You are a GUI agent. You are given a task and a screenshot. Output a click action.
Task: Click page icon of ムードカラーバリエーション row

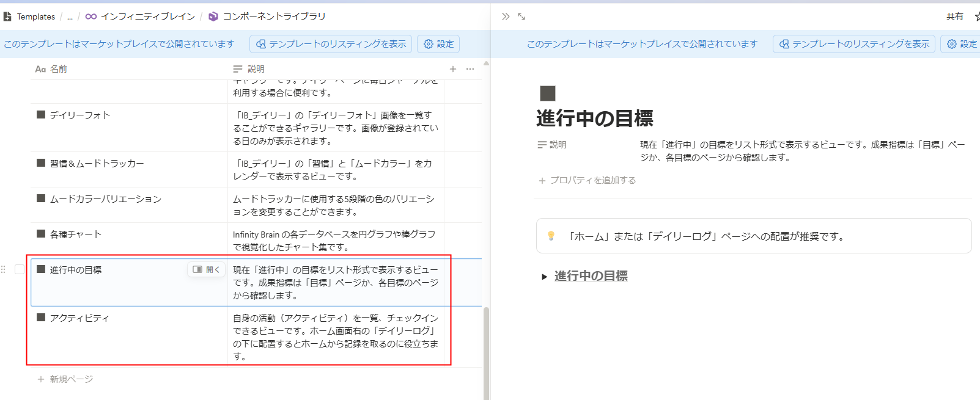tap(41, 198)
